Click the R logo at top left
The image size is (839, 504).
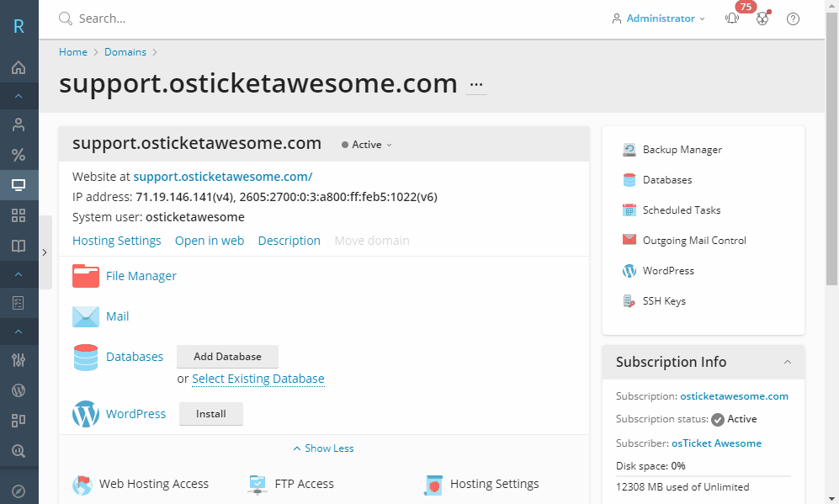click(19, 26)
